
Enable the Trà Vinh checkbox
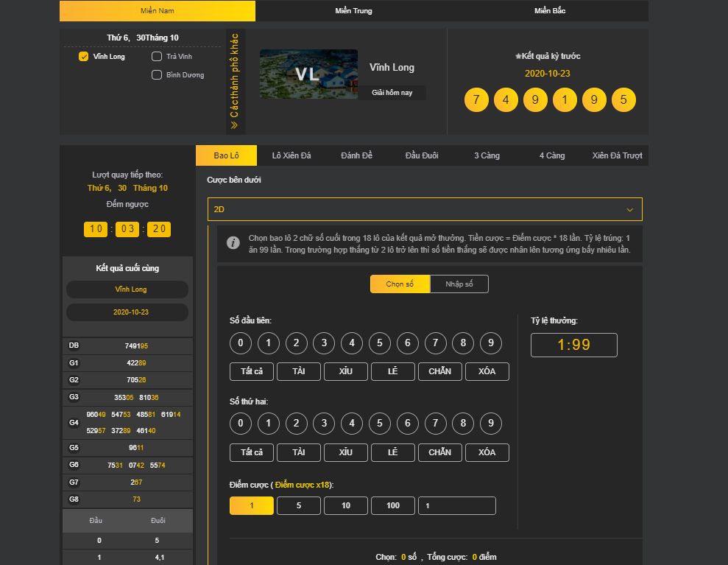click(157, 57)
